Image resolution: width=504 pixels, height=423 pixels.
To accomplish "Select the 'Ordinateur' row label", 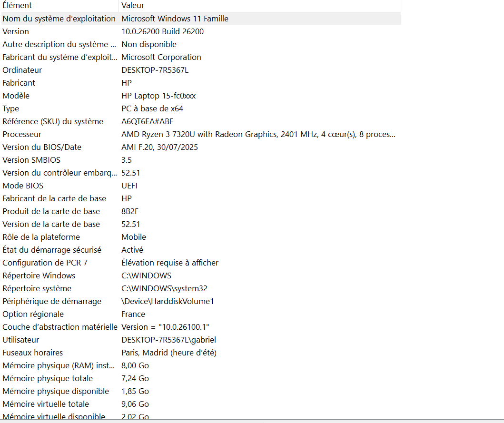I will (x=22, y=70).
